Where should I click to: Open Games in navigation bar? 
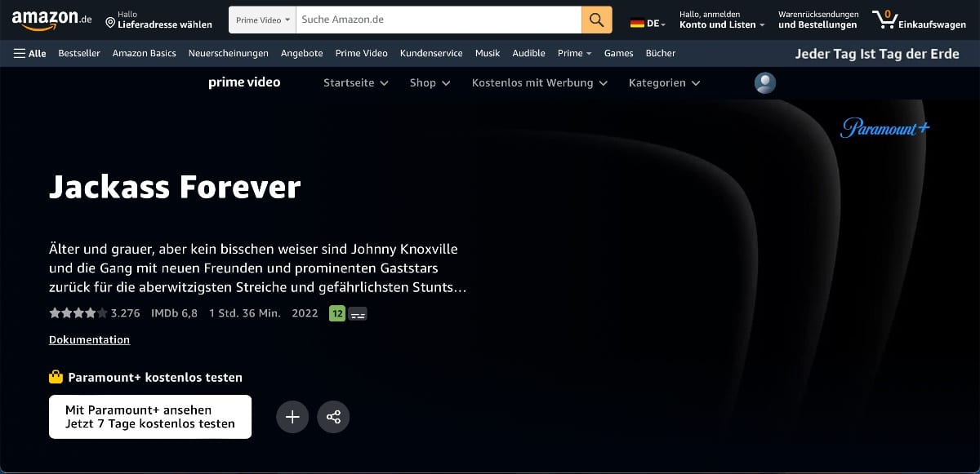coord(619,53)
